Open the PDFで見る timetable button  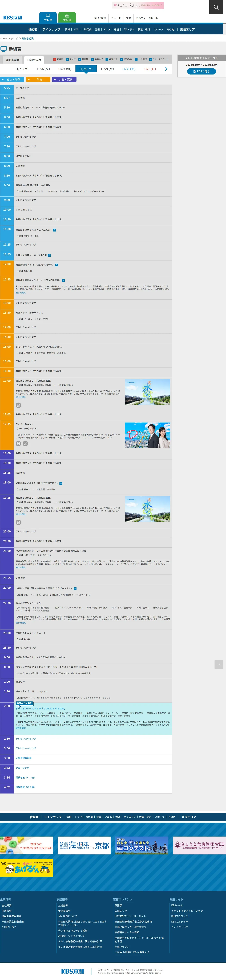[x=202, y=72]
